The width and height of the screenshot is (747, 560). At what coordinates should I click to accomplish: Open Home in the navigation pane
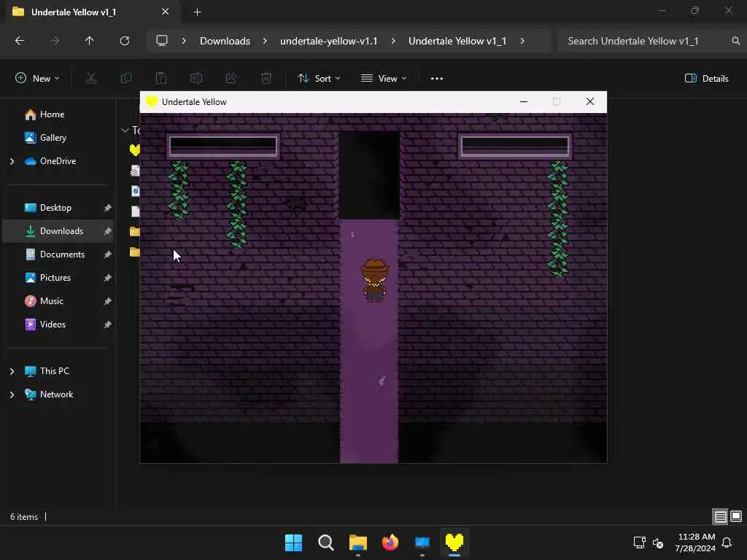point(52,114)
